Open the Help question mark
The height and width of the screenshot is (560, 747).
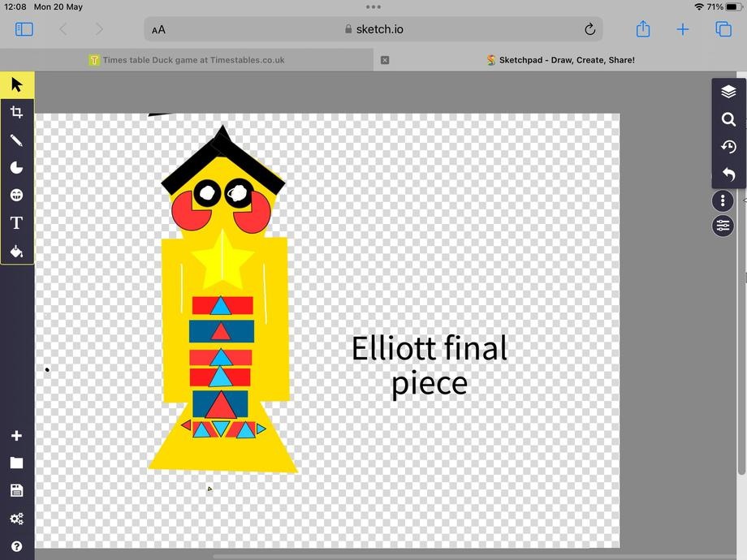17,546
